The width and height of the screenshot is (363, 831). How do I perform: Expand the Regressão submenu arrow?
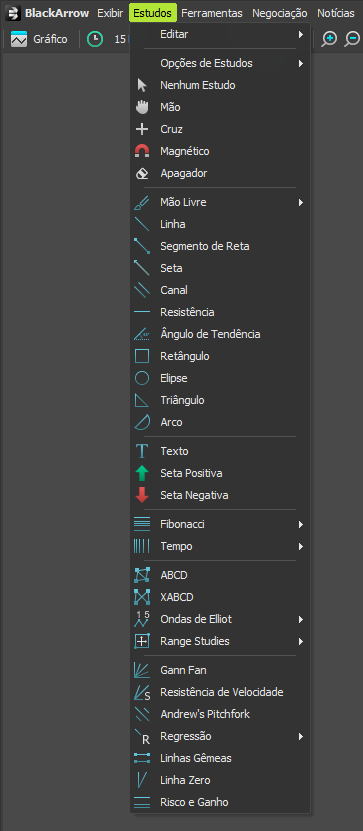[300, 737]
